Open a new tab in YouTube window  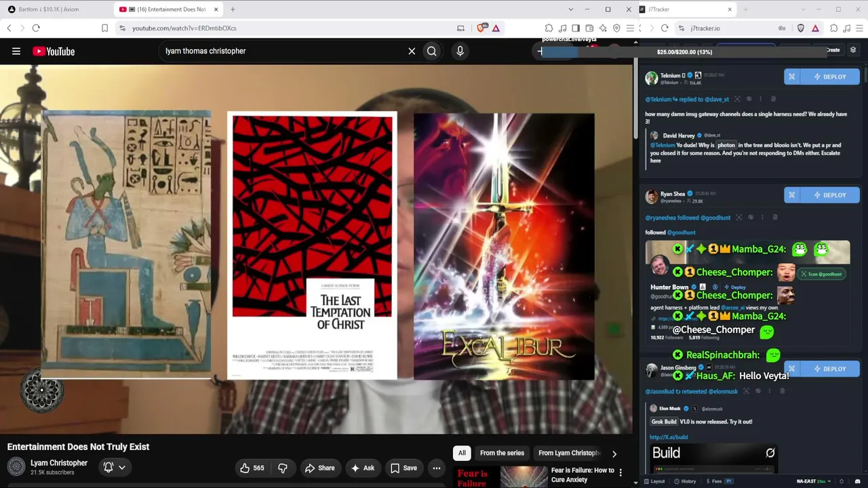point(233,9)
